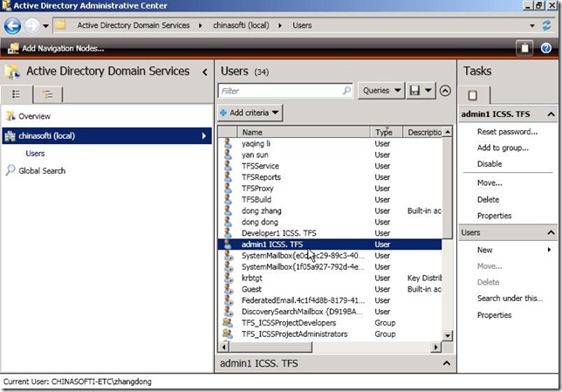562x392 pixels.
Task: Open address bar dropdown arrow
Action: click(532, 25)
